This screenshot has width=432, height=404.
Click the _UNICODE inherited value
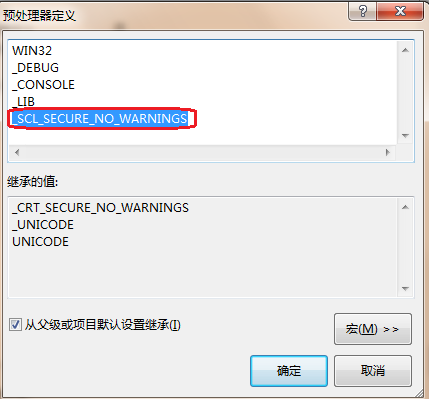[x=43, y=225]
